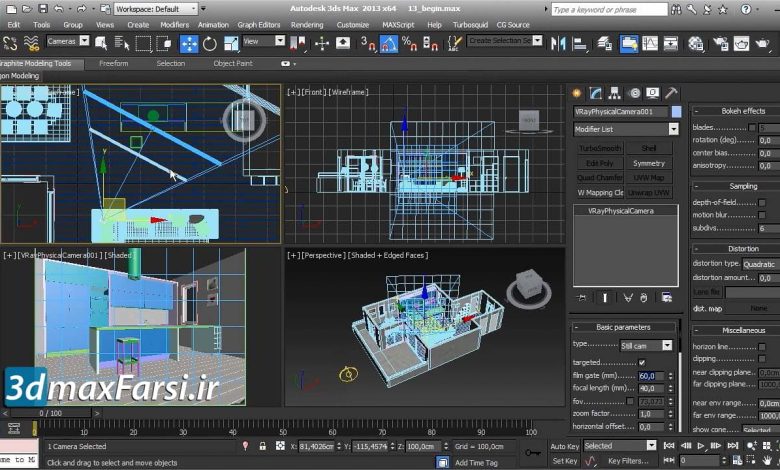Click the Edit Named Selection Sets icon

pos(454,44)
